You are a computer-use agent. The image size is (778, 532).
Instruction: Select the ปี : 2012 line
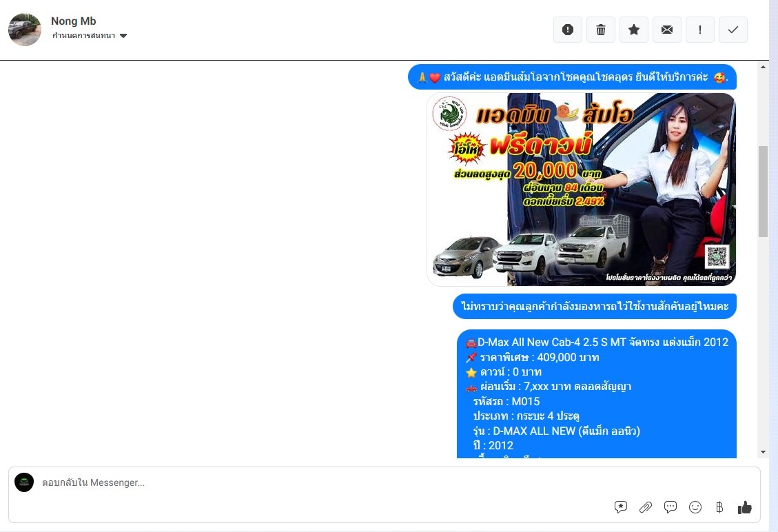[493, 446]
